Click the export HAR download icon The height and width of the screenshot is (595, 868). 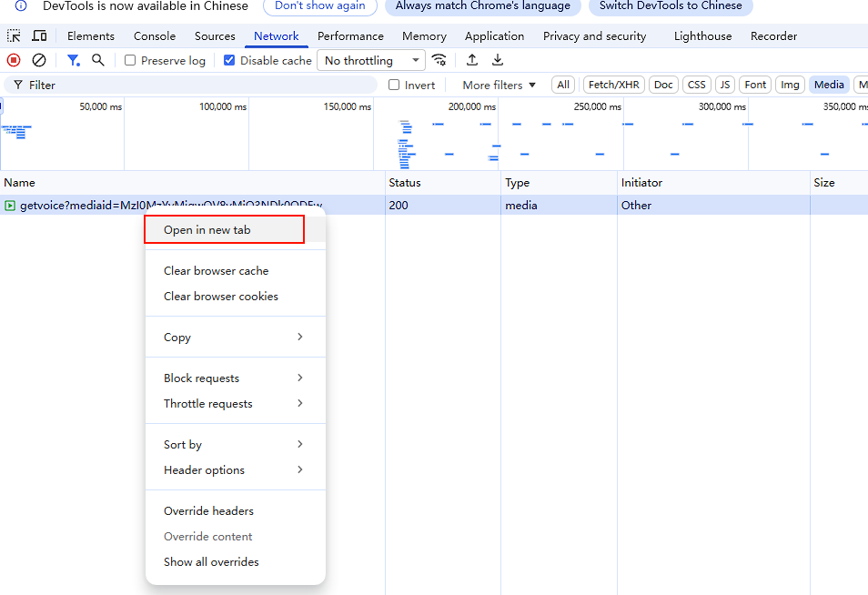click(x=498, y=60)
